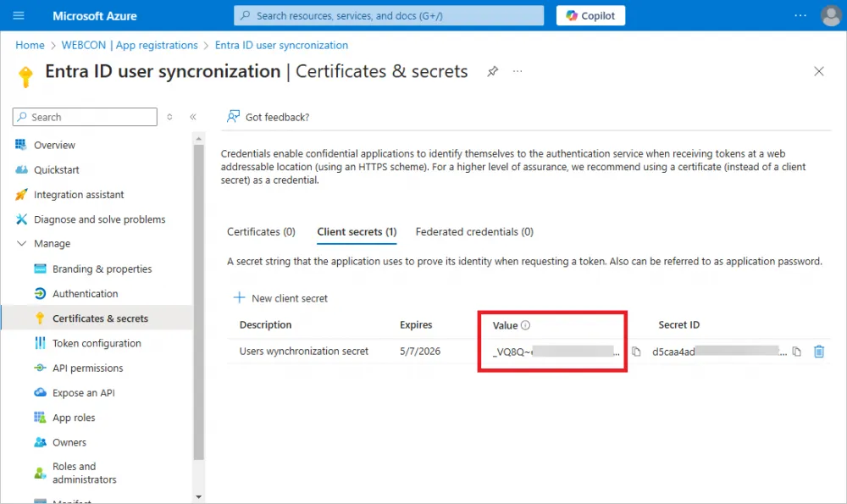Collapse the left navigation menu
Viewport: 847px width, 504px height.
click(193, 117)
